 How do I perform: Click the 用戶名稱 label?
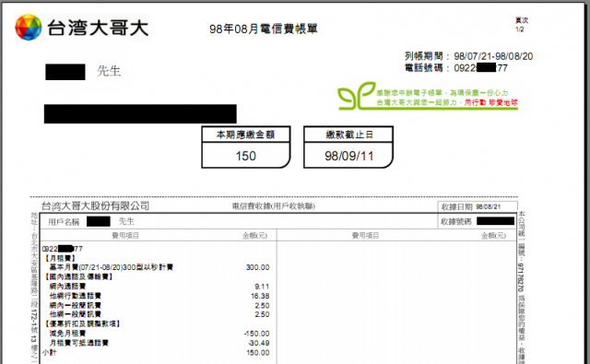pyautogui.click(x=64, y=222)
